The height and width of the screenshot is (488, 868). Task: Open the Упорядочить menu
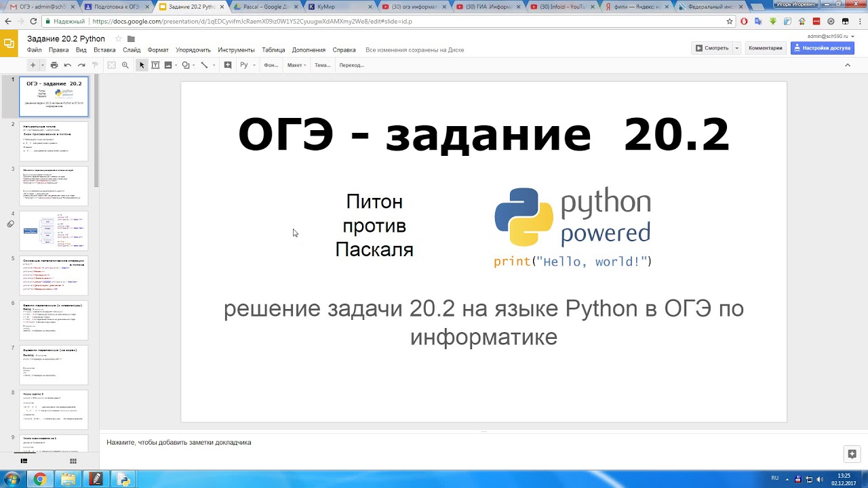pos(193,50)
